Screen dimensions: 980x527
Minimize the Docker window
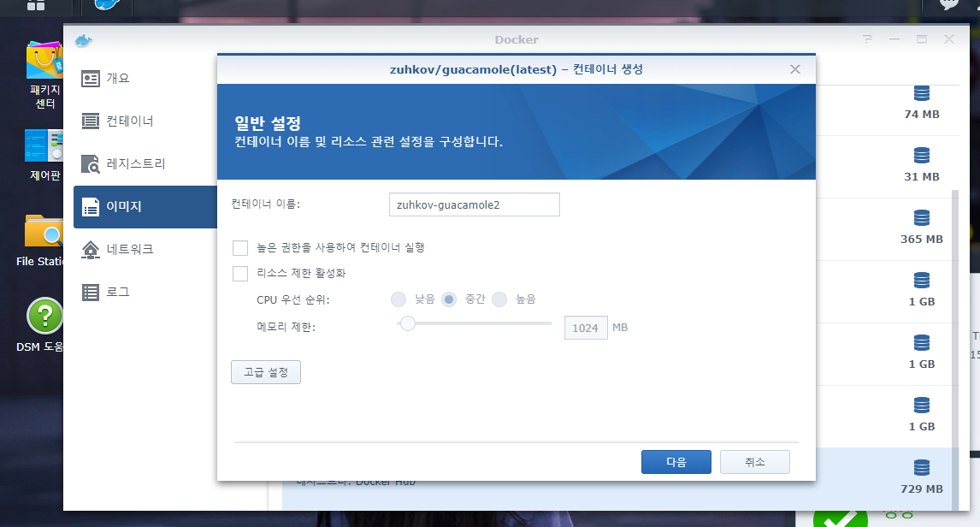(894, 39)
